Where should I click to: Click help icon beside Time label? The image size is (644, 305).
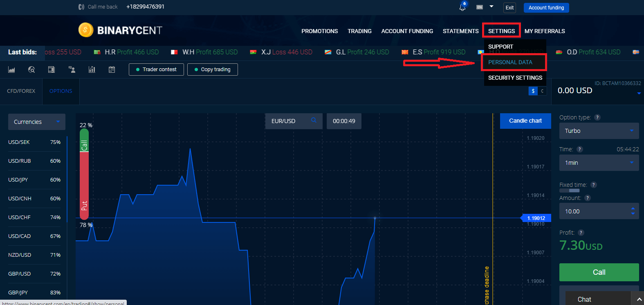pyautogui.click(x=579, y=149)
